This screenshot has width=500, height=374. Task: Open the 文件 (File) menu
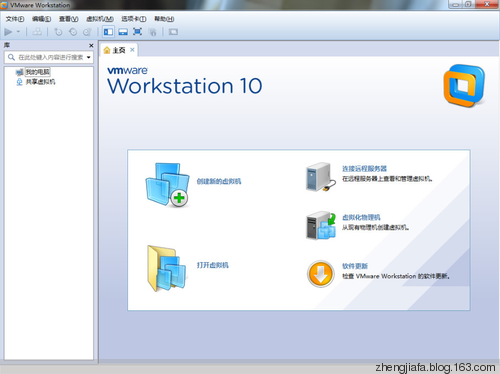15,19
